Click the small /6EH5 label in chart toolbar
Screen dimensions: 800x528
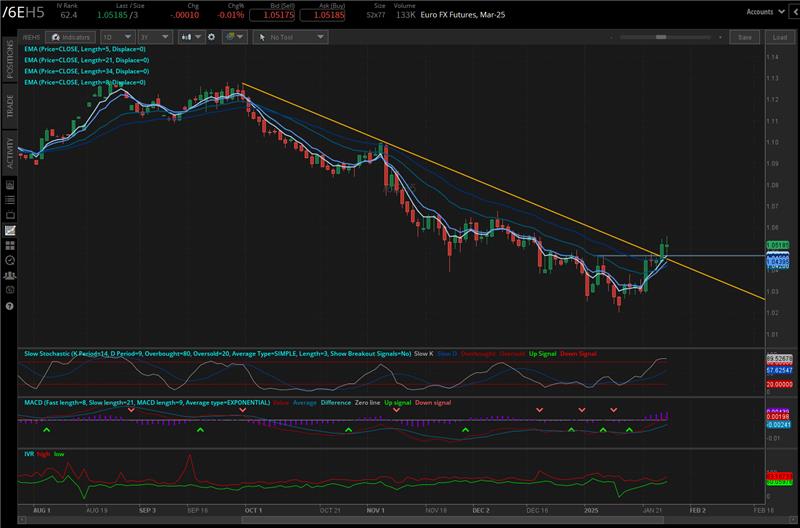pyautogui.click(x=32, y=37)
